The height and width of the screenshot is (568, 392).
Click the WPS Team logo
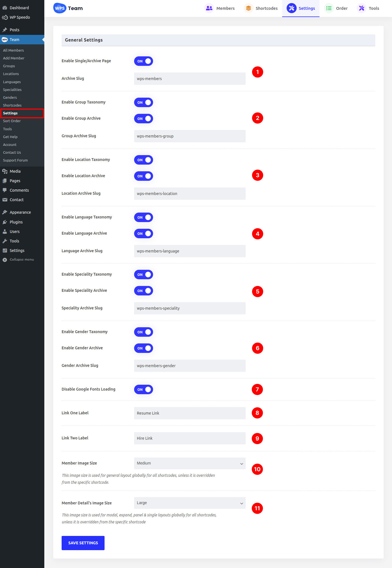[x=68, y=8]
